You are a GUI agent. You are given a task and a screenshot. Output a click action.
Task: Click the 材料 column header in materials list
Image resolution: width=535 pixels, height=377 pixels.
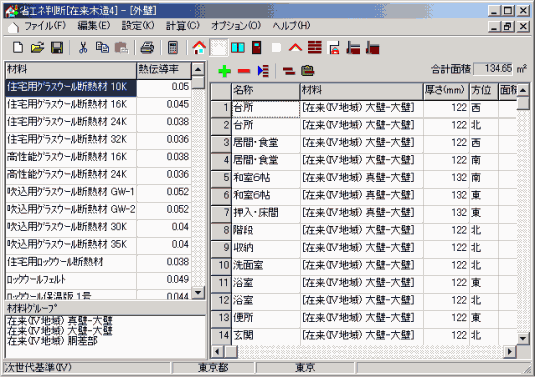(71, 70)
